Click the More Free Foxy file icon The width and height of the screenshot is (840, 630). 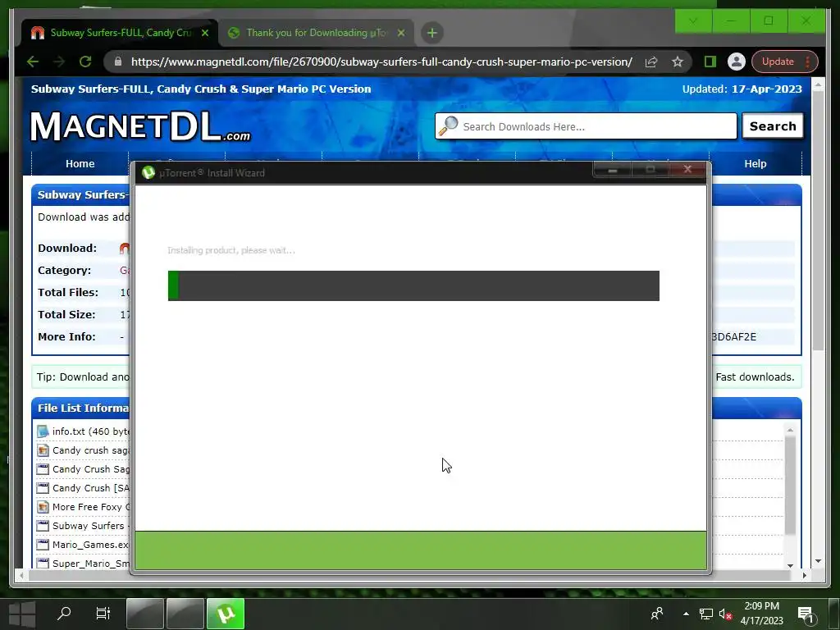(43, 507)
